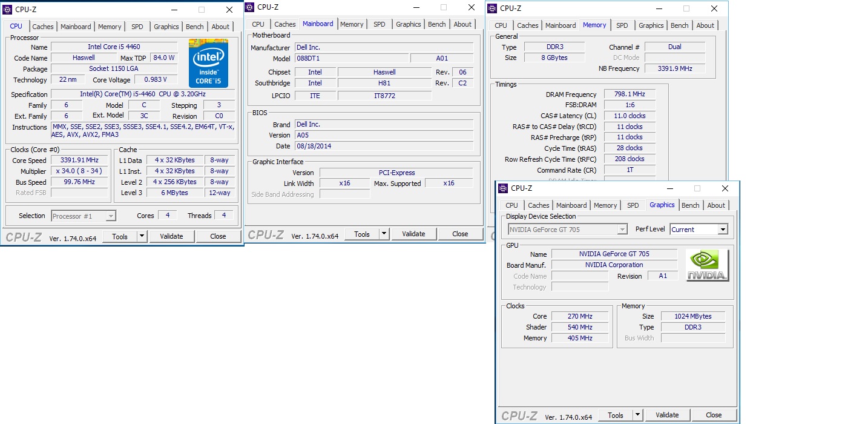The height and width of the screenshot is (424, 868).
Task: Open SPD tab in Graphics window
Action: (x=633, y=205)
